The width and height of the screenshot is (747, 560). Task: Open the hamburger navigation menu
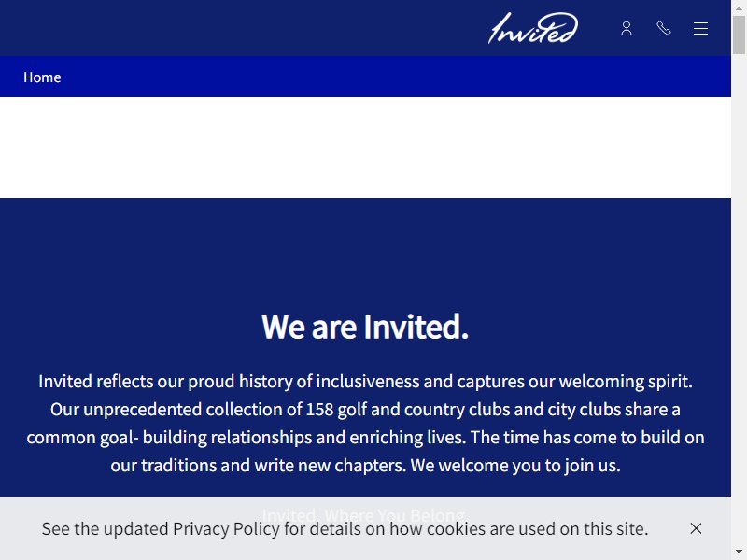coord(700,29)
